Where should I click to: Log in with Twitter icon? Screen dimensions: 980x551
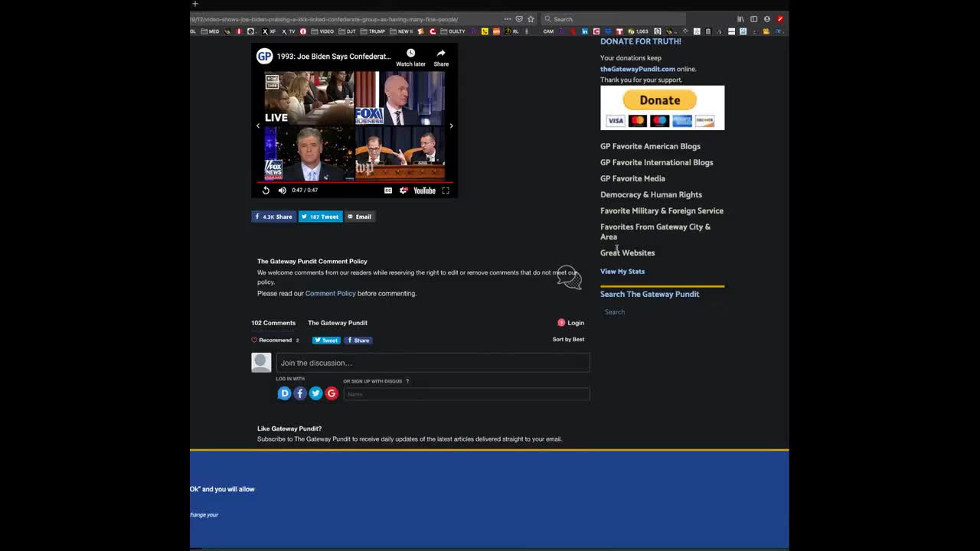(x=315, y=393)
